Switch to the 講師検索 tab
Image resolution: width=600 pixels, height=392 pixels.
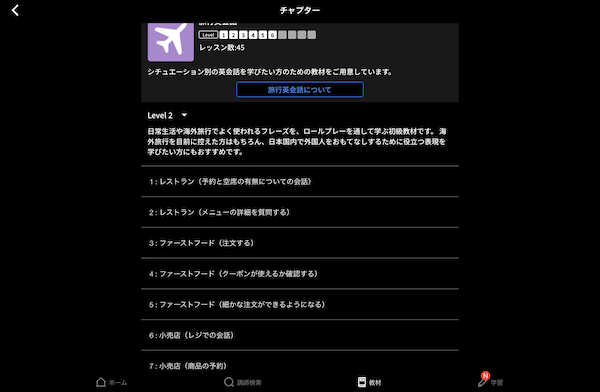(243, 382)
